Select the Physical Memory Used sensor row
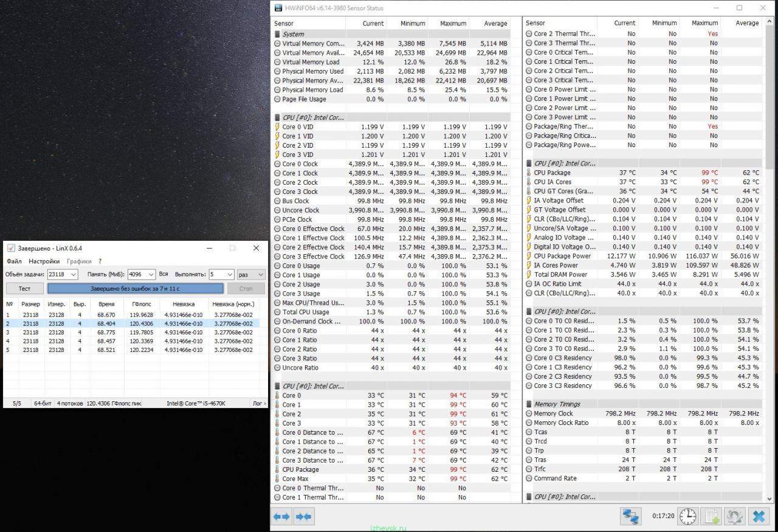 coord(391,71)
